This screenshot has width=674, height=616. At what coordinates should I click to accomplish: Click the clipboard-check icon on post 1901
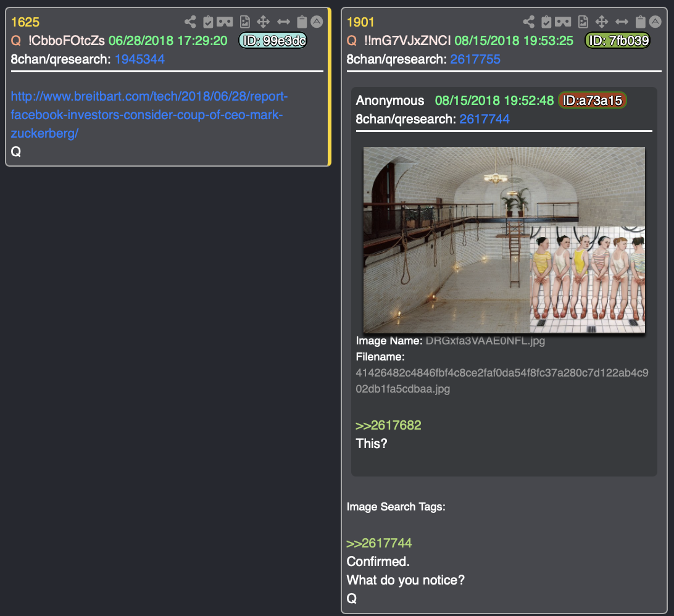pos(546,22)
